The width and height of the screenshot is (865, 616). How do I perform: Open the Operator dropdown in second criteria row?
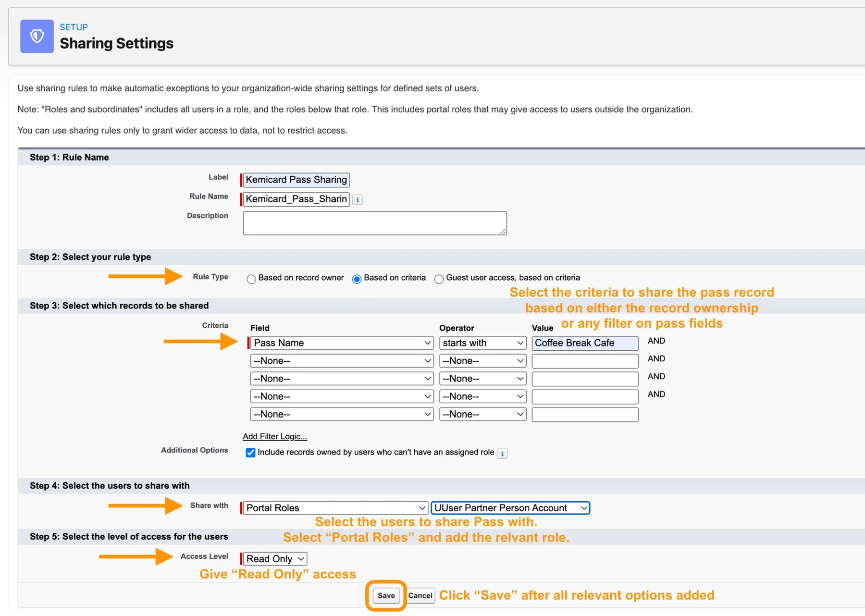click(x=482, y=361)
